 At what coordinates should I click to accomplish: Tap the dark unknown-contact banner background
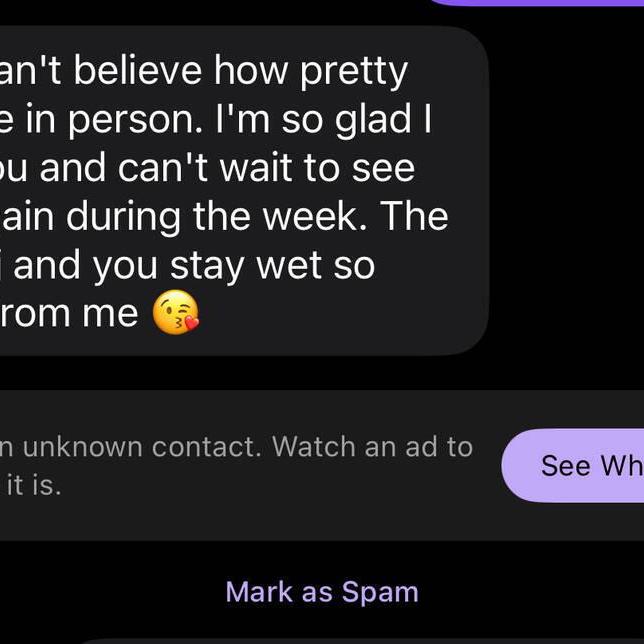(x=322, y=465)
